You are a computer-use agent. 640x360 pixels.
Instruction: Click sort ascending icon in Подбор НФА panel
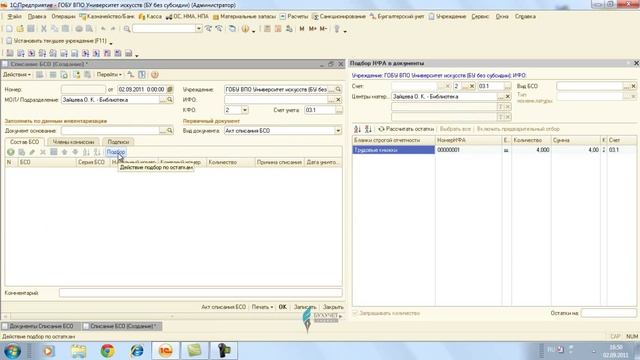click(x=358, y=129)
